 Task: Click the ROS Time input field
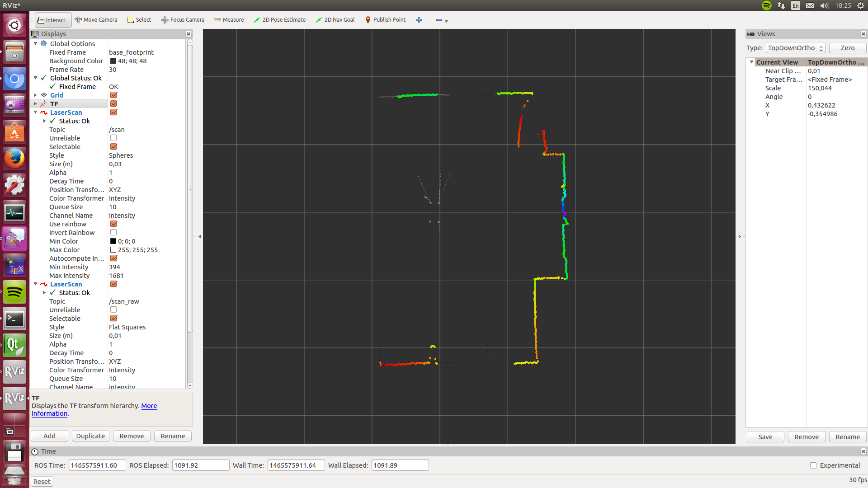pos(97,465)
